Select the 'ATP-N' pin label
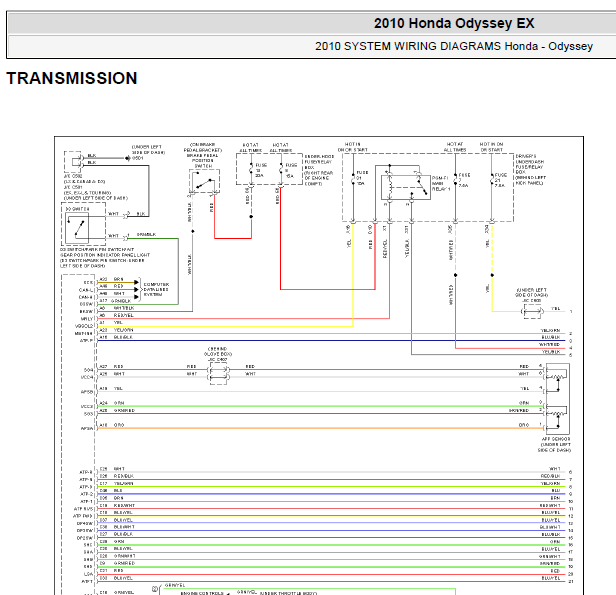The height and width of the screenshot is (595, 616). tap(86, 480)
